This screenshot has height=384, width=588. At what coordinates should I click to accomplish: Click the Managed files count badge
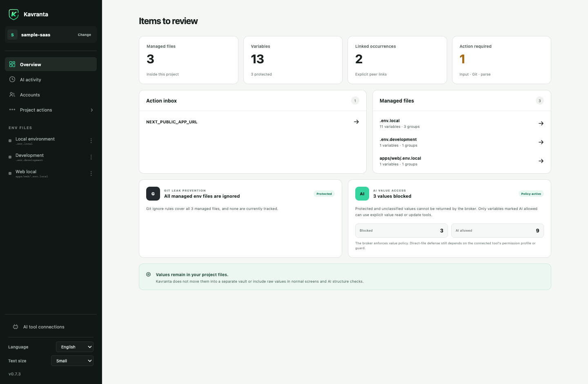point(540,100)
